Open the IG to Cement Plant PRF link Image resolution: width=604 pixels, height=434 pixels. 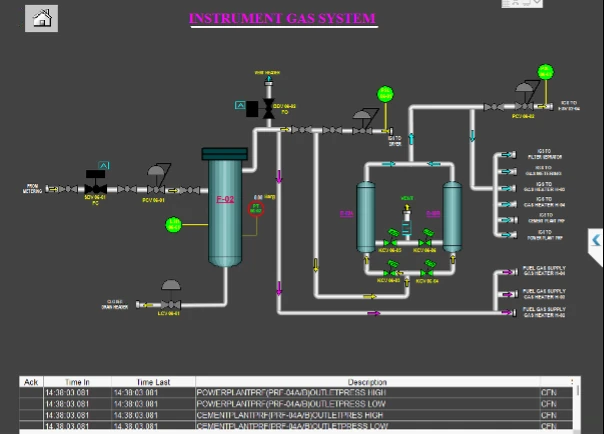[546, 218]
